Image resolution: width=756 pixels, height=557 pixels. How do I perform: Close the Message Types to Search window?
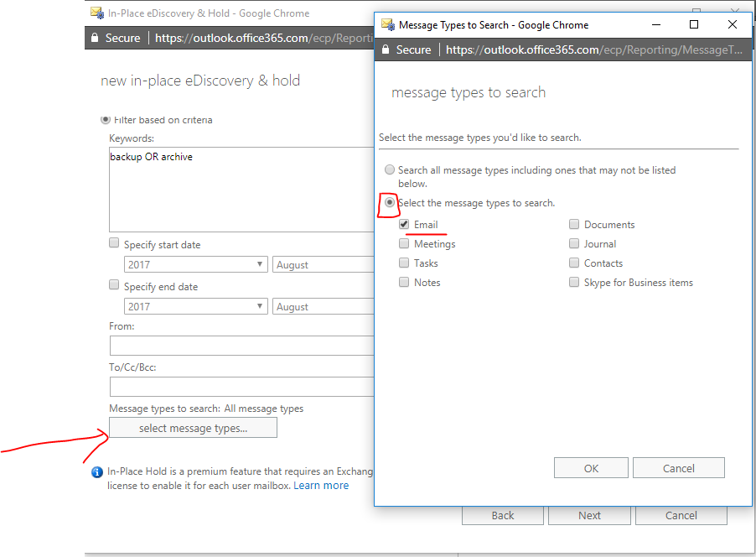pyautogui.click(x=733, y=24)
